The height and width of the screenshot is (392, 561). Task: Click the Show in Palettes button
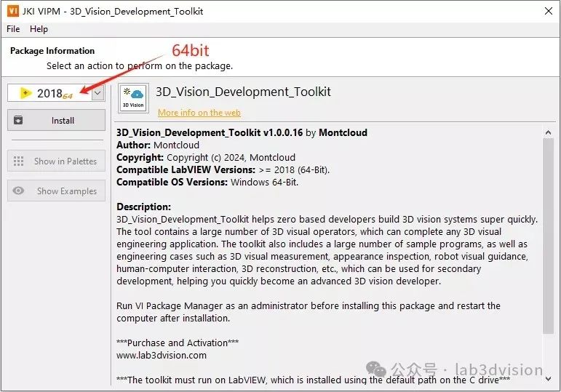point(56,161)
